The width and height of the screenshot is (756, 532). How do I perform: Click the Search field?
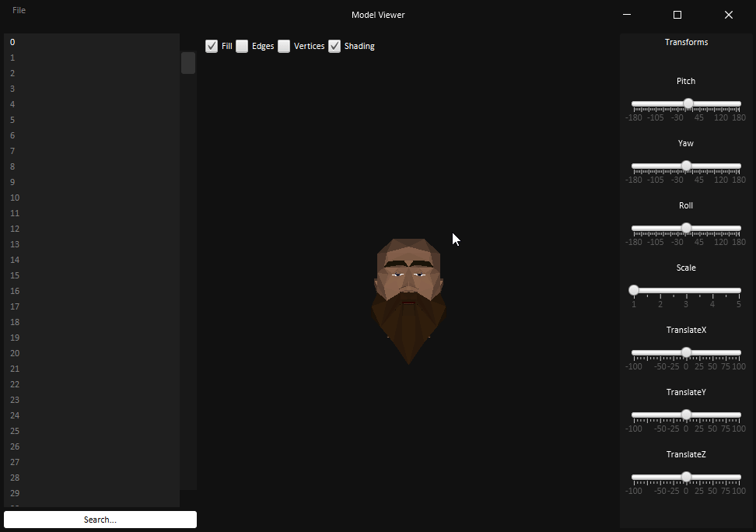coord(100,519)
